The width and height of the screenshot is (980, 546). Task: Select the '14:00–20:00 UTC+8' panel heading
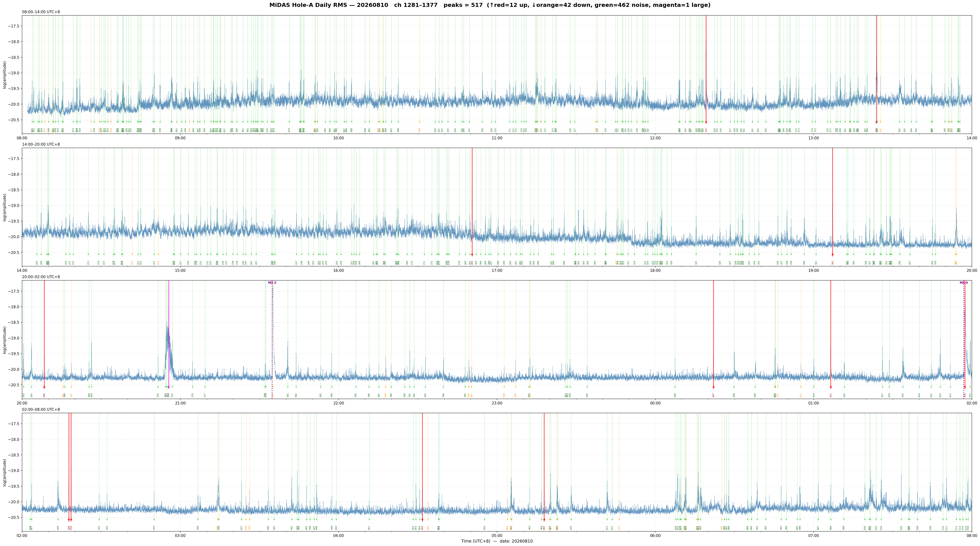coord(41,145)
